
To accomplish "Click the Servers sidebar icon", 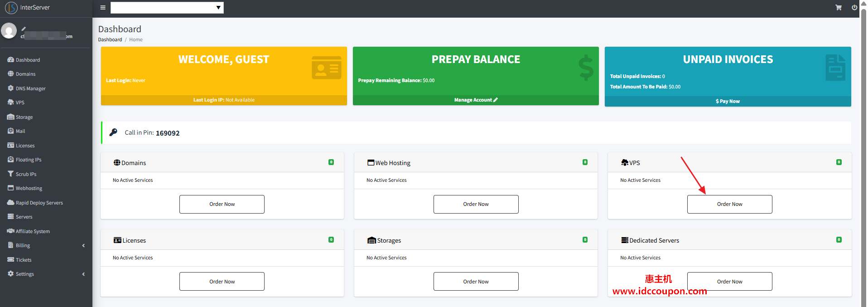I will click(x=10, y=216).
